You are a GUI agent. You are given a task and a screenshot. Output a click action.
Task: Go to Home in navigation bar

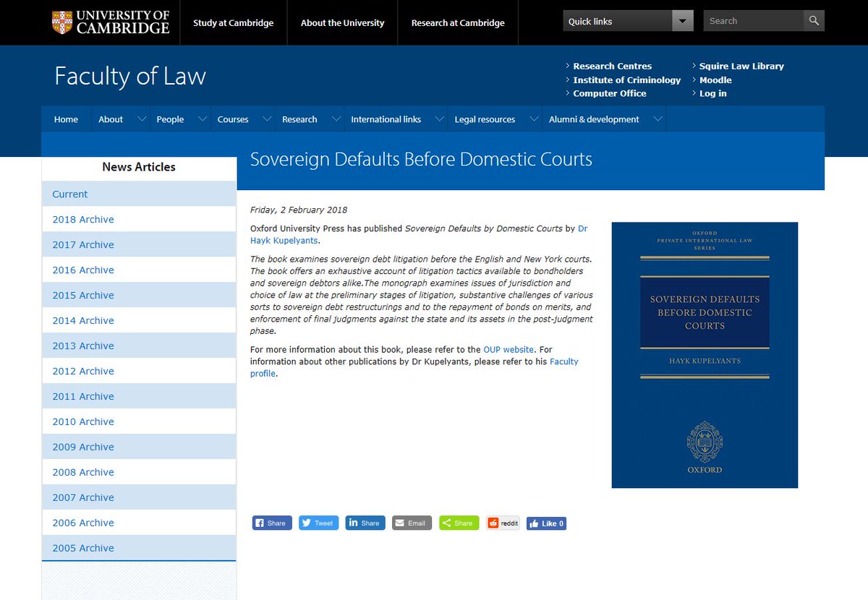click(66, 119)
